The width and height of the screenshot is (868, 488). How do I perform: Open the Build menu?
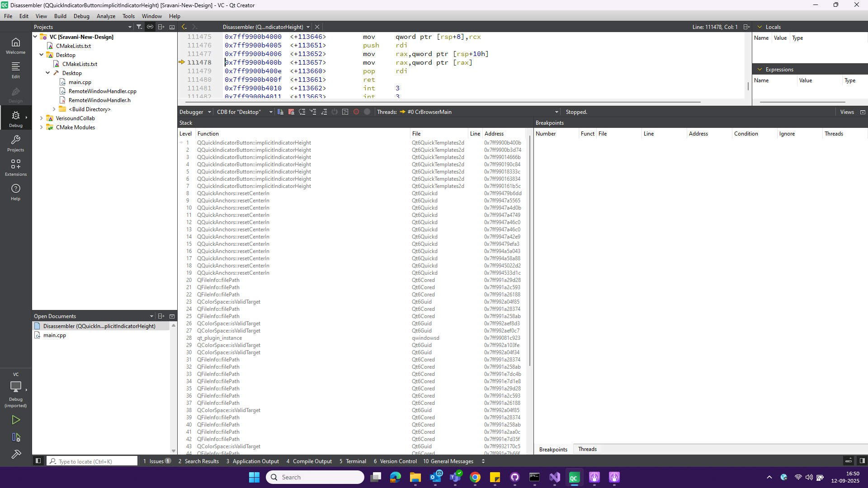[x=60, y=16]
